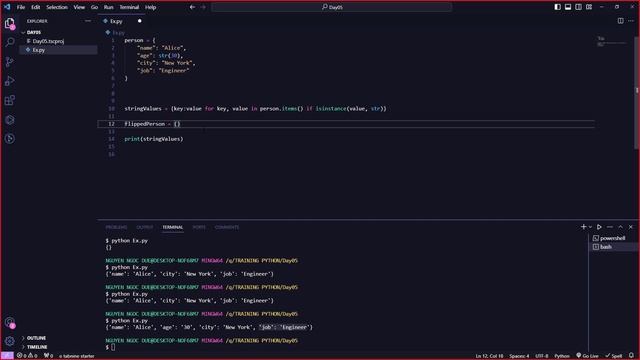Toggle the Spell checker in status bar
The image size is (640, 360).
click(x=614, y=356)
